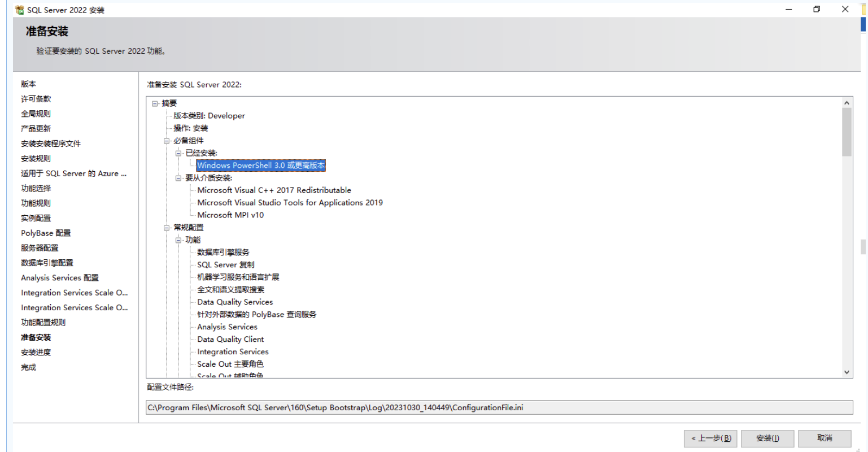Click the 安装(I) button
The image size is (868, 452).
pyautogui.click(x=767, y=438)
